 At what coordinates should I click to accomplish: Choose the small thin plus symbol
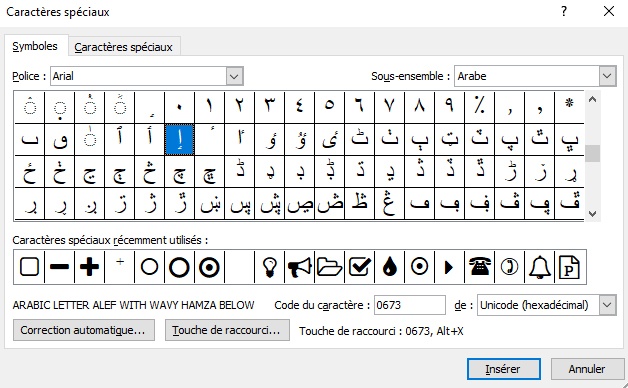click(x=119, y=267)
